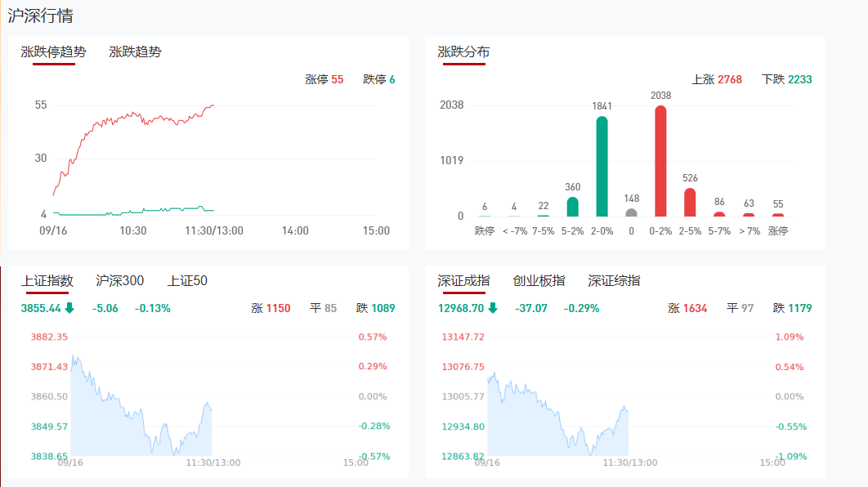Click the red 0-2% bar labeled 2038
868x487 pixels.
[660, 161]
